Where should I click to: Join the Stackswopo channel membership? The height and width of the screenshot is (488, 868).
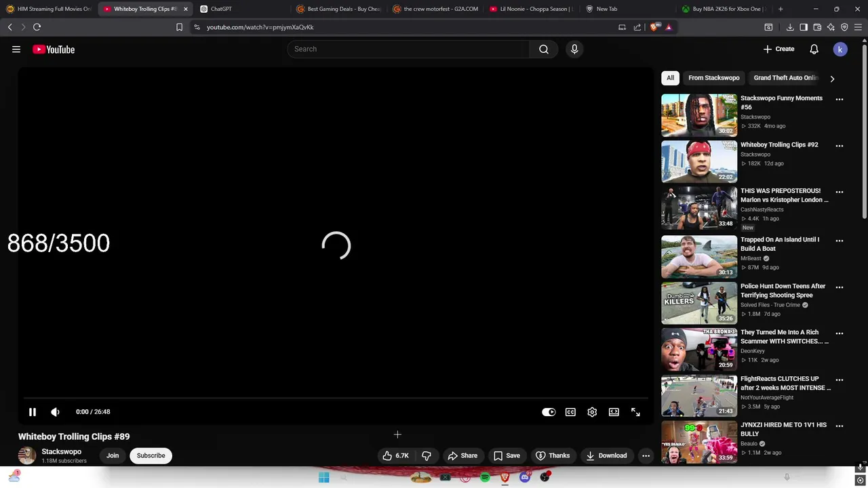[113, 455]
